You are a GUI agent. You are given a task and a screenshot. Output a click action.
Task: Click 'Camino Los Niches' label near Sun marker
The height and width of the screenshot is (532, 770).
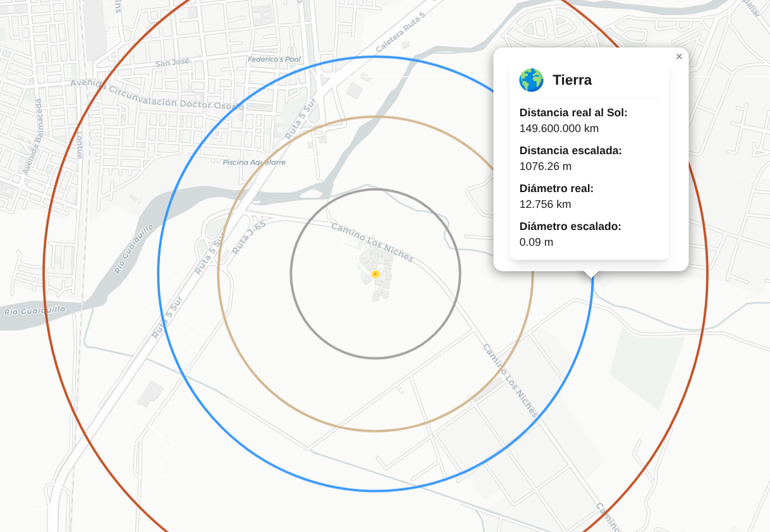[x=372, y=243]
